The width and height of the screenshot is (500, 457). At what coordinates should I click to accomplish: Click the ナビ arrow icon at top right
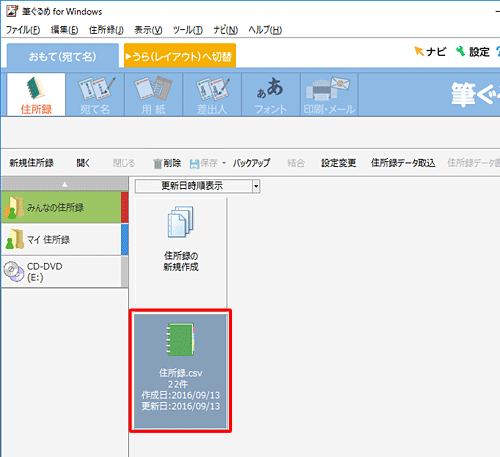click(x=419, y=51)
